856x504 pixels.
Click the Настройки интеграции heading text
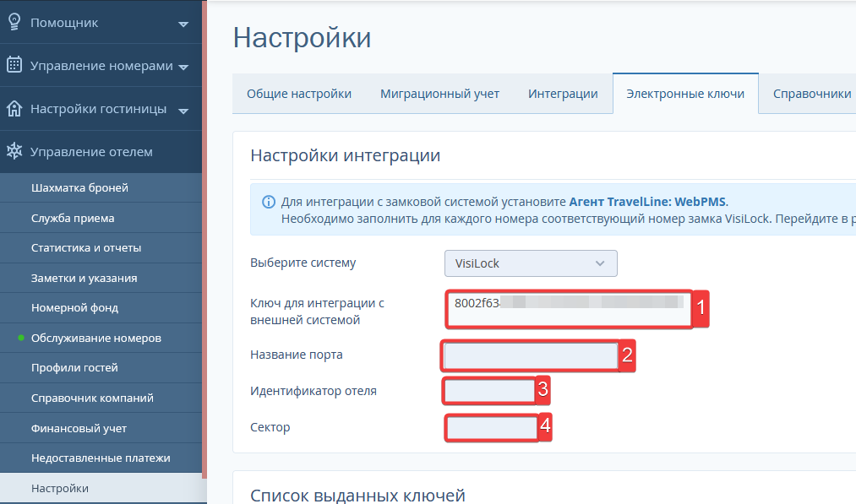click(x=345, y=155)
